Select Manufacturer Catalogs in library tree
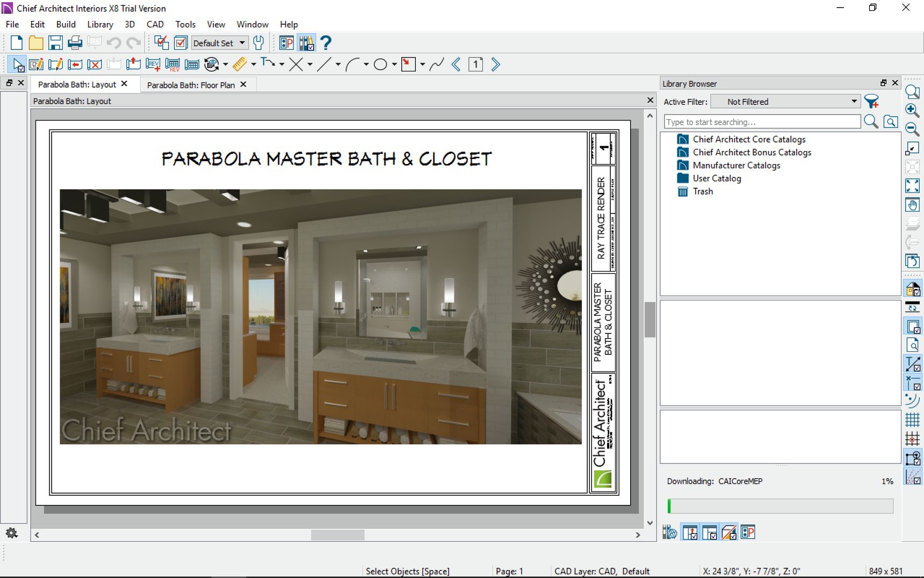This screenshot has width=924, height=578. coord(736,165)
